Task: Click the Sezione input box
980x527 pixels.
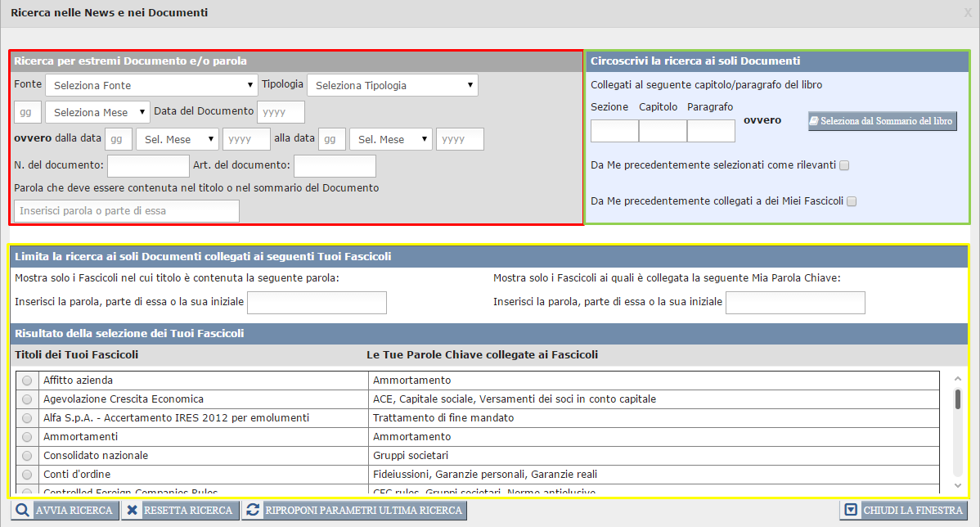Action: [x=614, y=131]
